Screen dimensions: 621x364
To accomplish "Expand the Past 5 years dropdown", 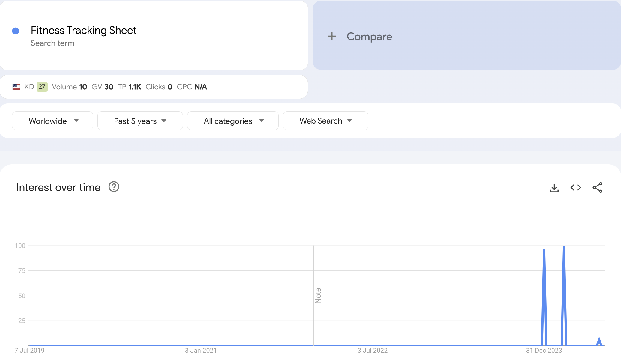I will pyautogui.click(x=140, y=121).
